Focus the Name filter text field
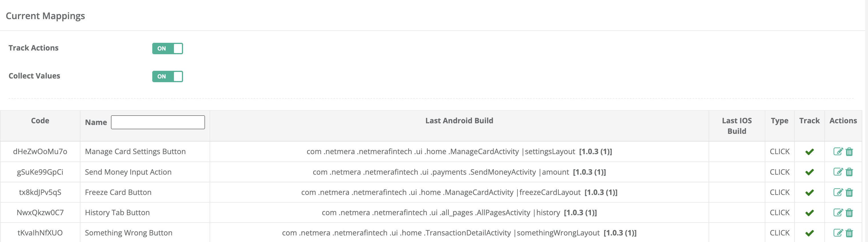Viewport: 868px width, 242px height. [158, 122]
